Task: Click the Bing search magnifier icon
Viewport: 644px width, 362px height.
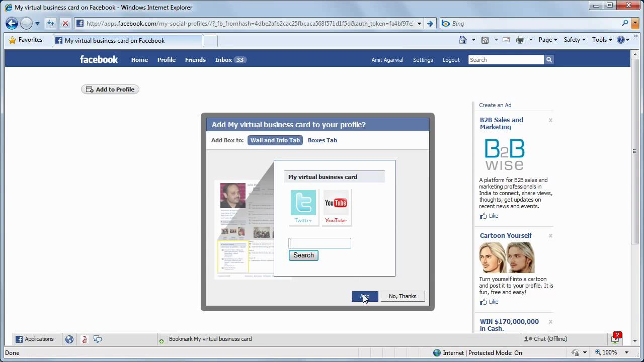Action: click(625, 23)
